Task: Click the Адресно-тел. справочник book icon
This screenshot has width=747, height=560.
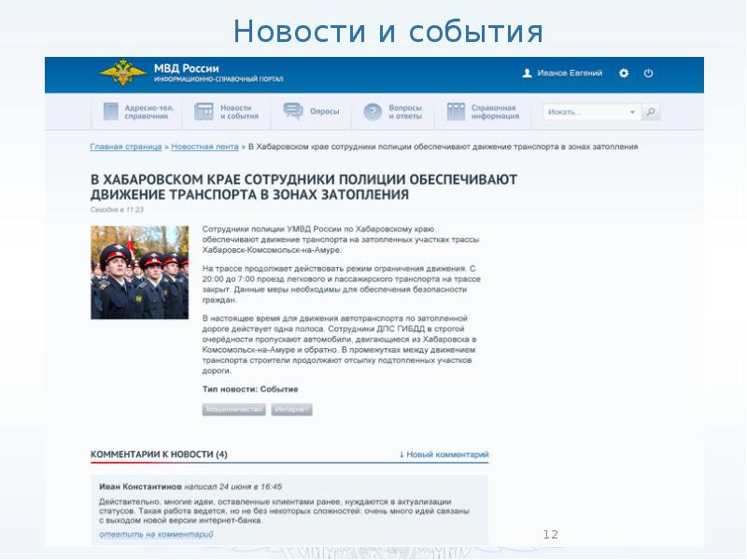Action: click(x=111, y=112)
